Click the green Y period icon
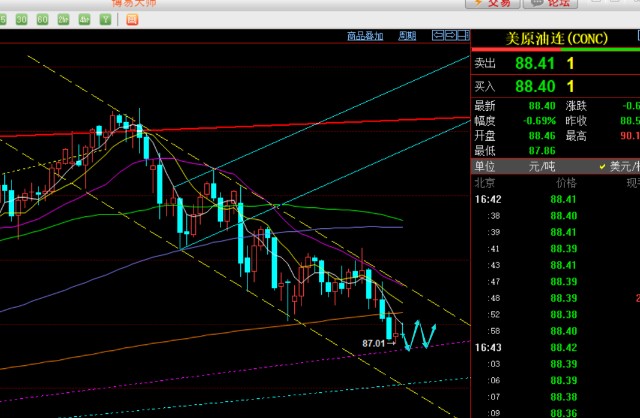 click(x=106, y=19)
